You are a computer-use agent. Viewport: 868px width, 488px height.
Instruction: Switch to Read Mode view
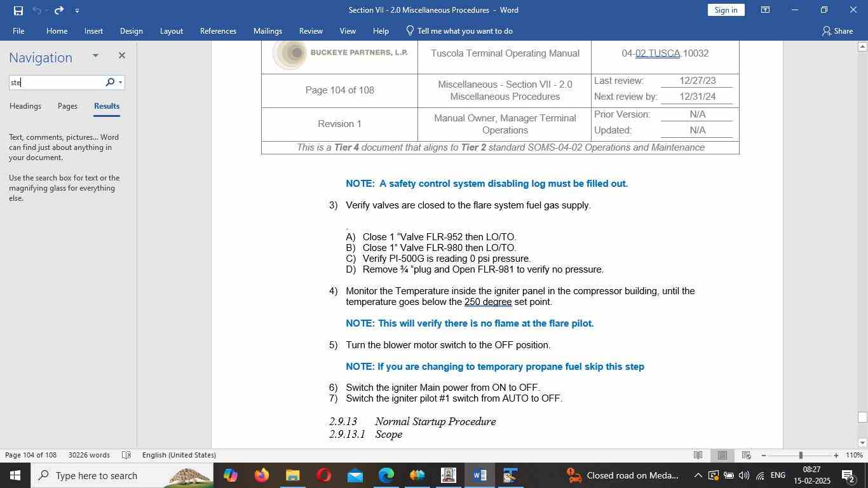[698, 455]
